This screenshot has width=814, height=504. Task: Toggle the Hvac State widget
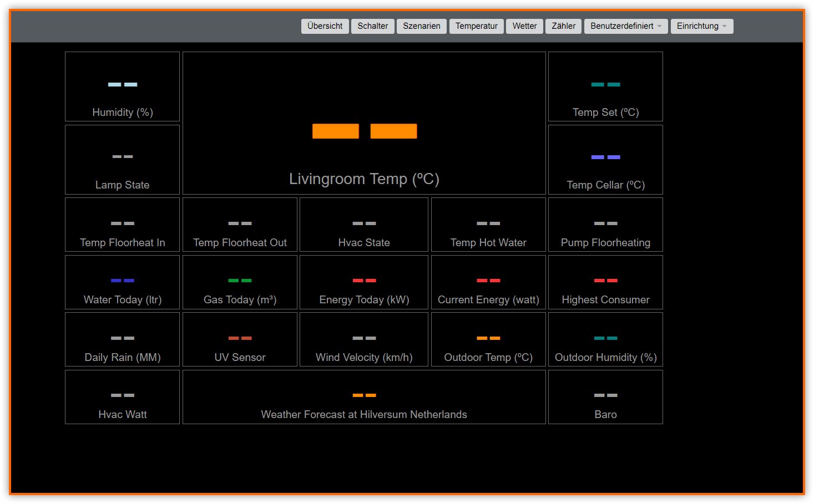(364, 224)
